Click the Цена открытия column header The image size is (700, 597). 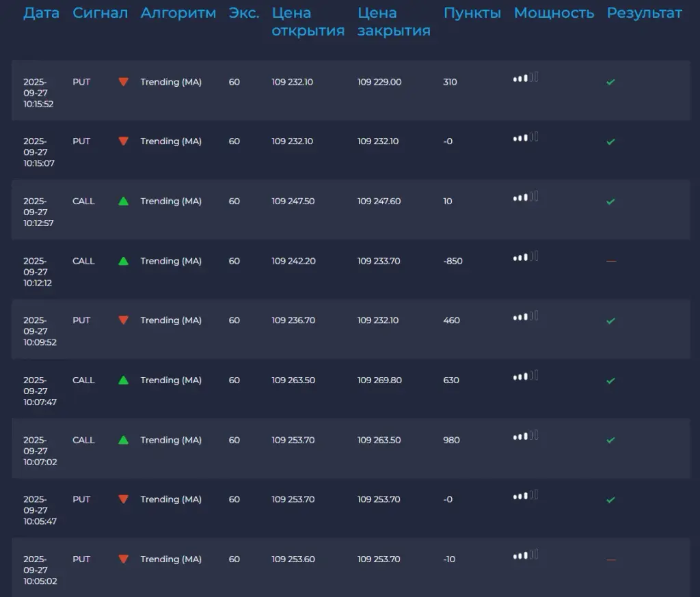[x=308, y=22]
